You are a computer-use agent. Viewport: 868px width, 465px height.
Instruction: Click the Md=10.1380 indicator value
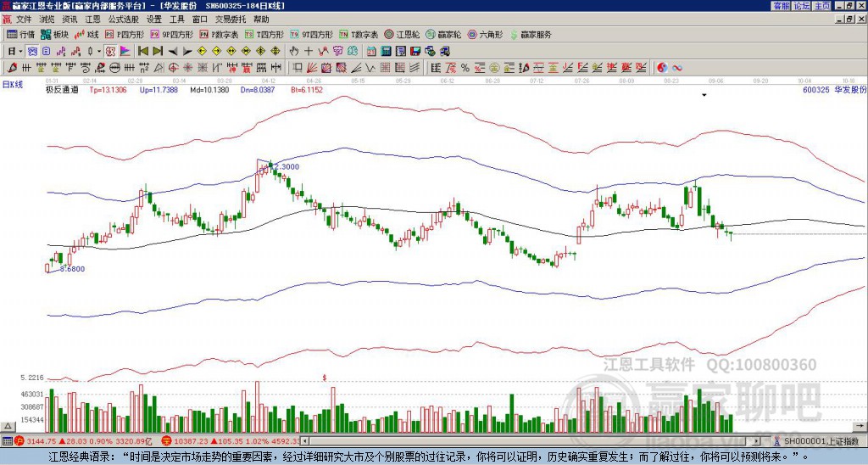pos(210,89)
